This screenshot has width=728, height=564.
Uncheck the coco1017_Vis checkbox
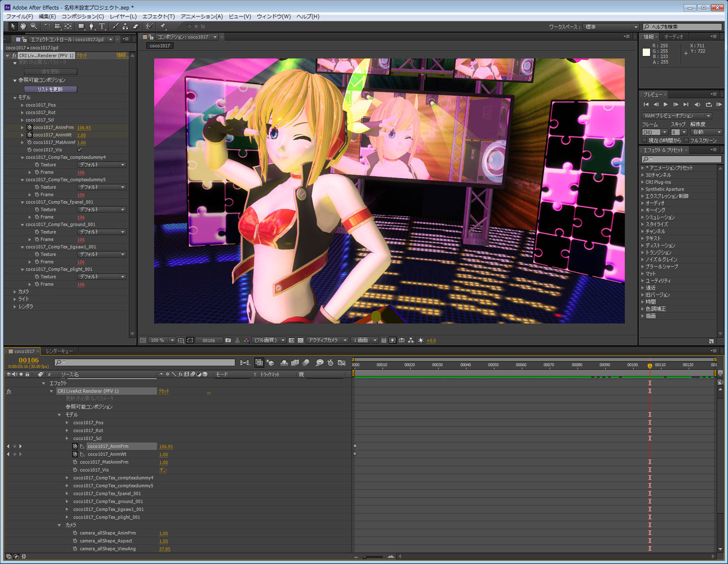point(80,150)
